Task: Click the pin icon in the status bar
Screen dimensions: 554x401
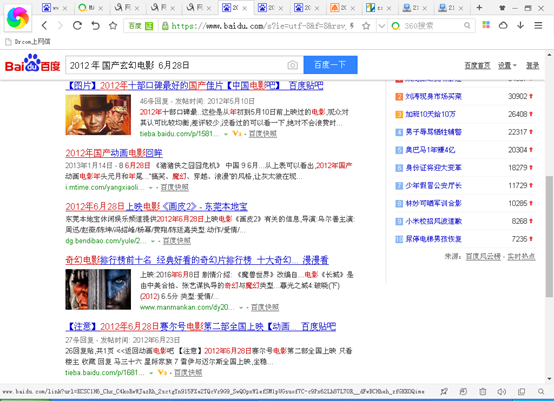Action: (x=444, y=391)
